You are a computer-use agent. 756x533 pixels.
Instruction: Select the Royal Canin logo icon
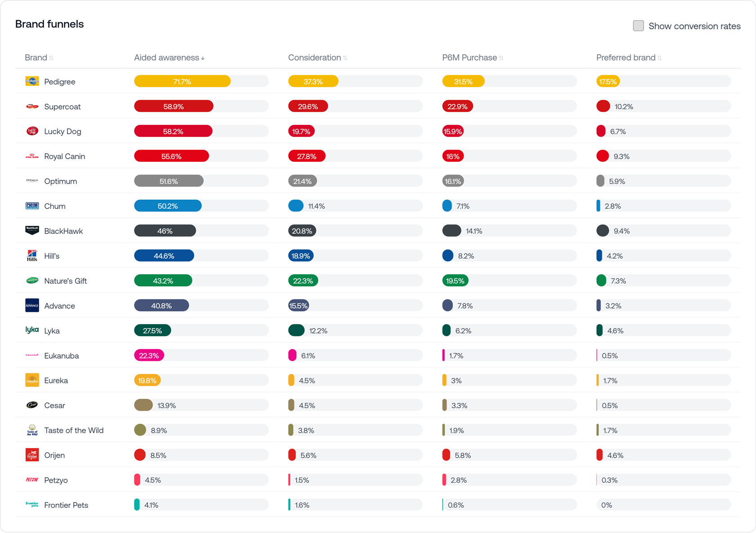pyautogui.click(x=32, y=156)
